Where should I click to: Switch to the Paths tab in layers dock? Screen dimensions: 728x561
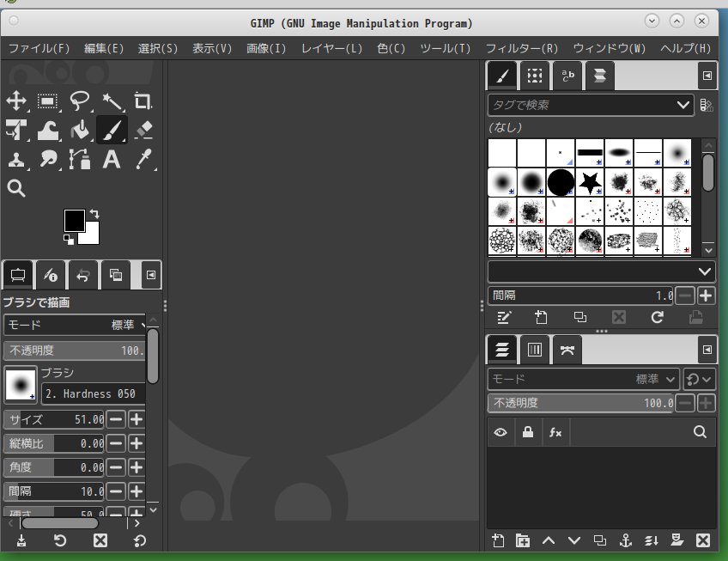tap(567, 350)
